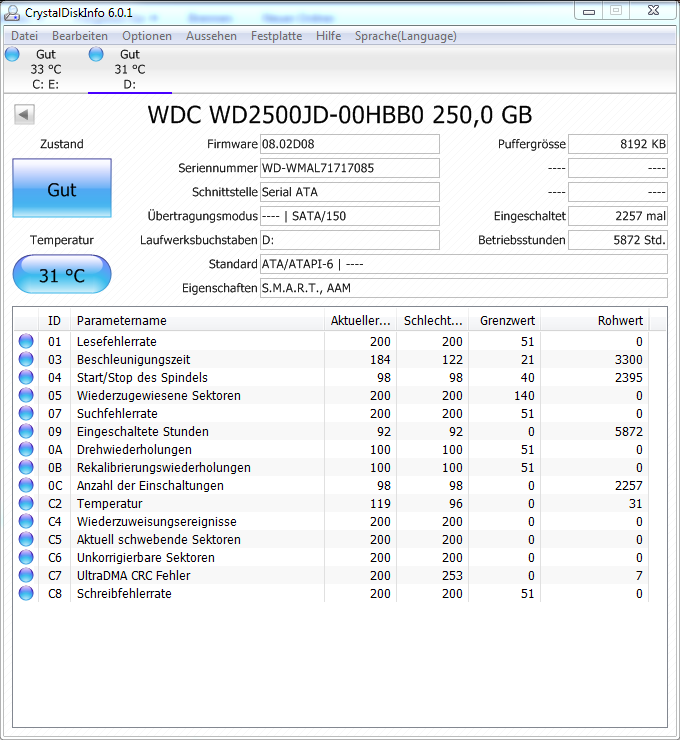The image size is (680, 740).
Task: Click the Zustand label
Action: click(x=62, y=144)
